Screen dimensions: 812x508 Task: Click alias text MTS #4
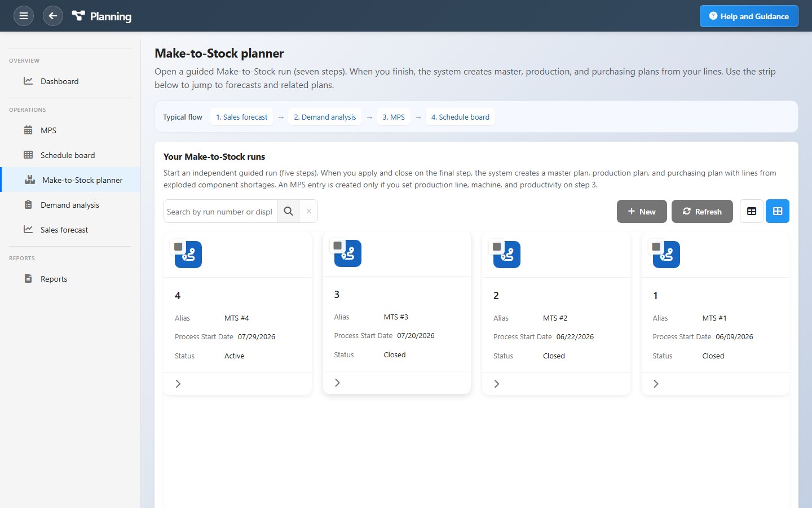(237, 318)
